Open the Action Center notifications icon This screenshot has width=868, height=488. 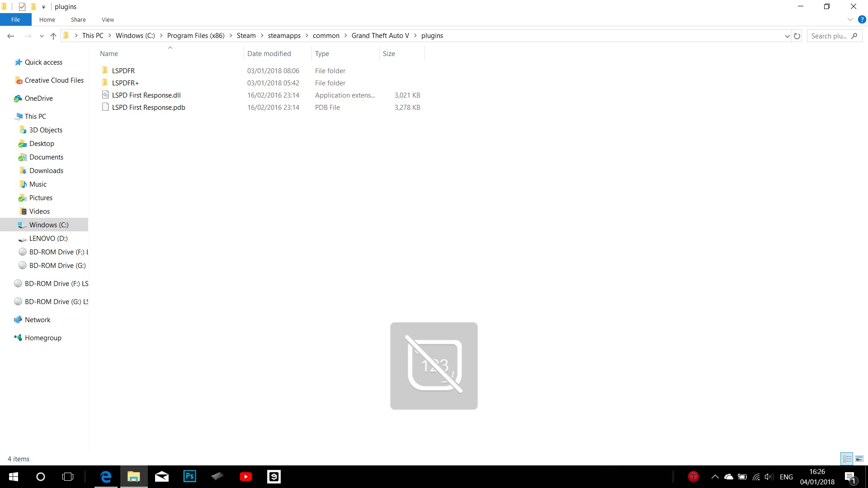pos(849,477)
